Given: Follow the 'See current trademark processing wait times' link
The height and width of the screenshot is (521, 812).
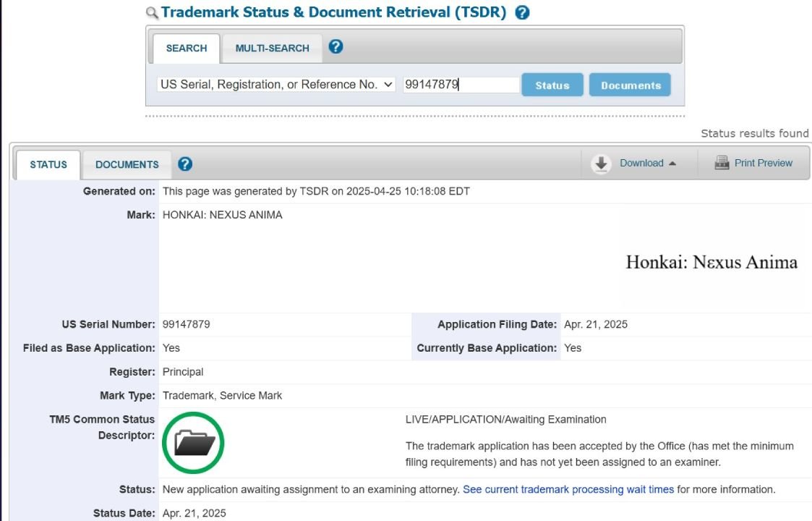Looking at the screenshot, I should (x=568, y=489).
